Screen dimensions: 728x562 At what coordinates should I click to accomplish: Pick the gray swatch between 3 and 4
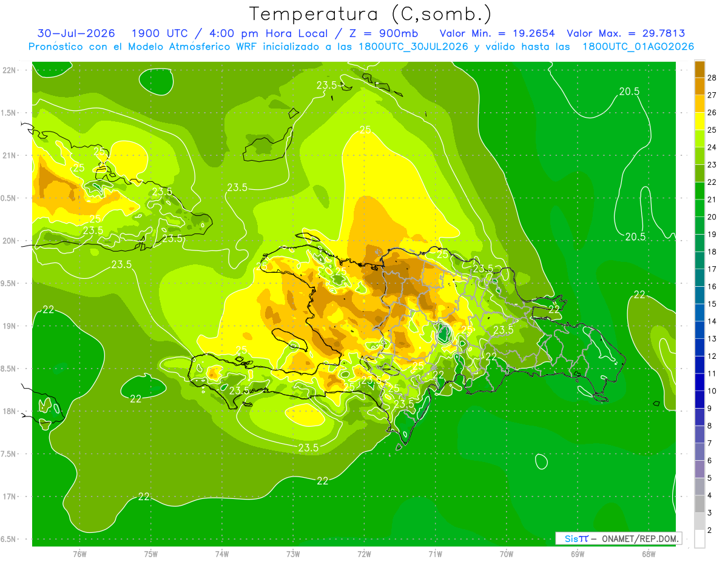699,504
